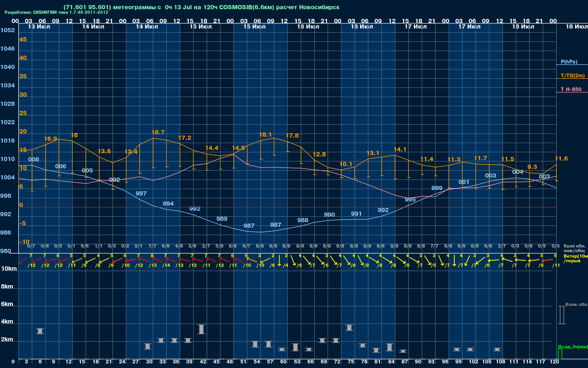Viewport: 588px width, 368px height.
Task: Select the T/TD(2m) legend label
Action: click(573, 75)
